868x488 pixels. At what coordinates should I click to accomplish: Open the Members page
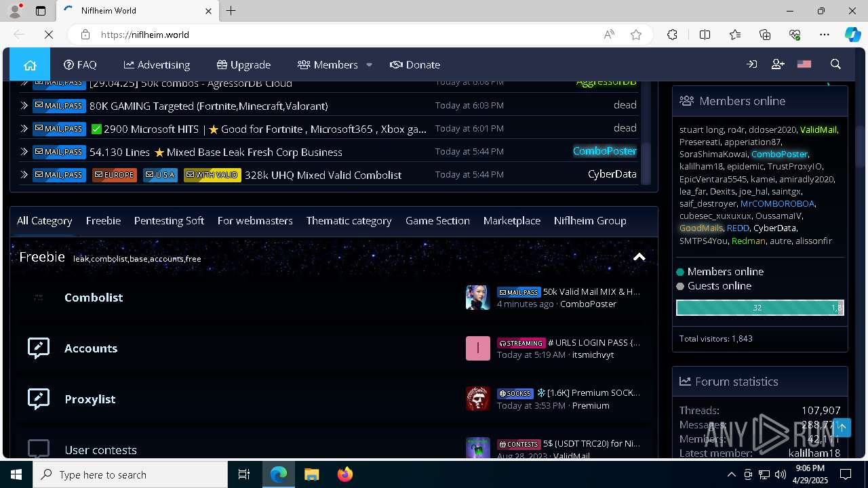[x=328, y=64]
